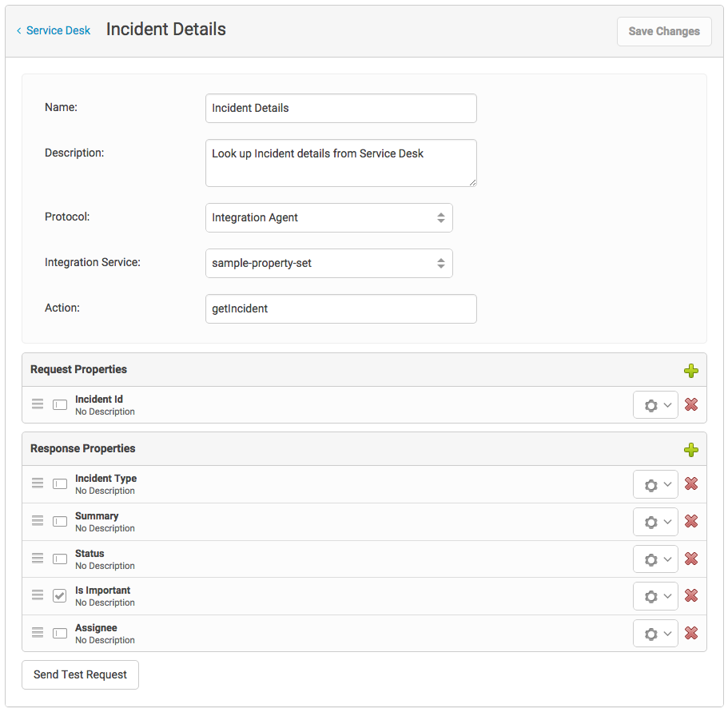Click into the Action input field
728x712 pixels.
click(340, 308)
